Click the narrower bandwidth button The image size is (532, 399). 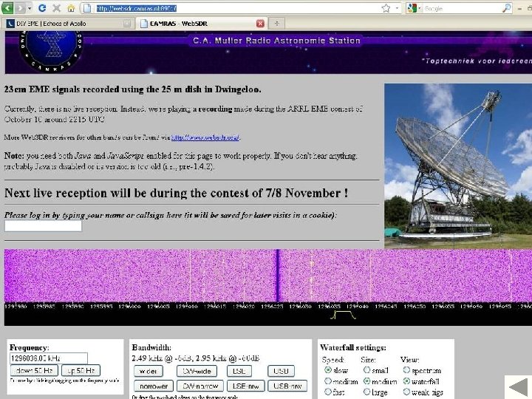click(154, 386)
